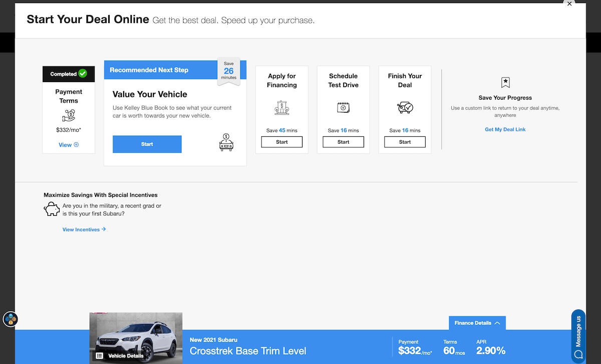The width and height of the screenshot is (601, 364).
Task: Click the $332/mo* text under Payment Terms
Action: 69,130
